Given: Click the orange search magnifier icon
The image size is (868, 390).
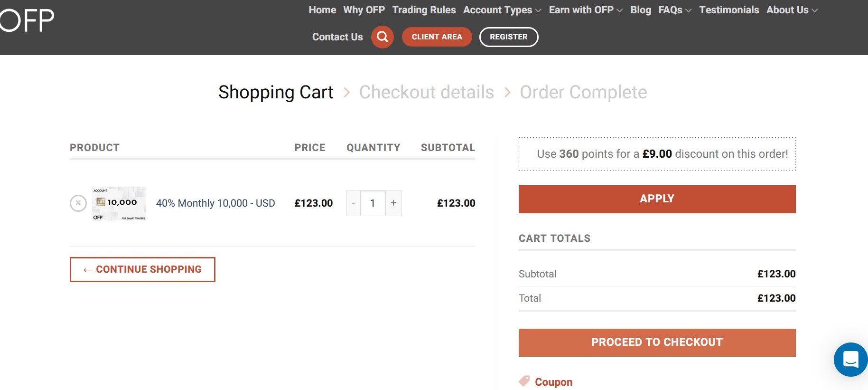Looking at the screenshot, I should 382,37.
